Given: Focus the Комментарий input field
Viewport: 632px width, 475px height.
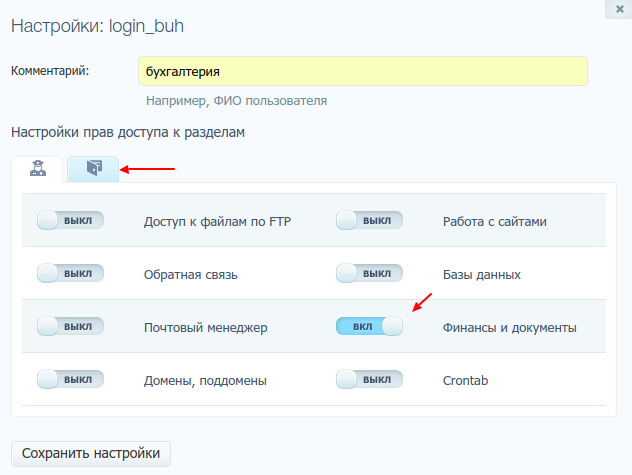Looking at the screenshot, I should coord(362,71).
